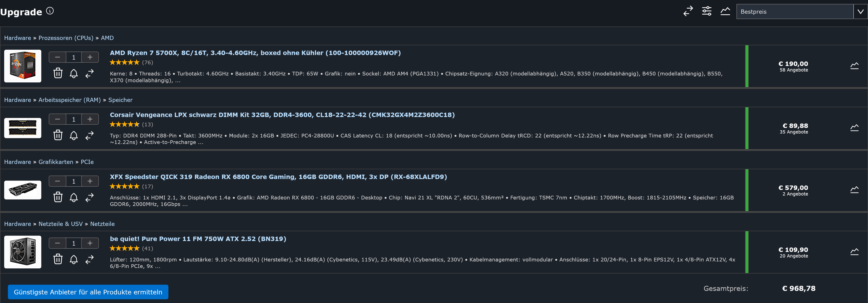Open price history chart for be quiet! PSU

(x=854, y=252)
